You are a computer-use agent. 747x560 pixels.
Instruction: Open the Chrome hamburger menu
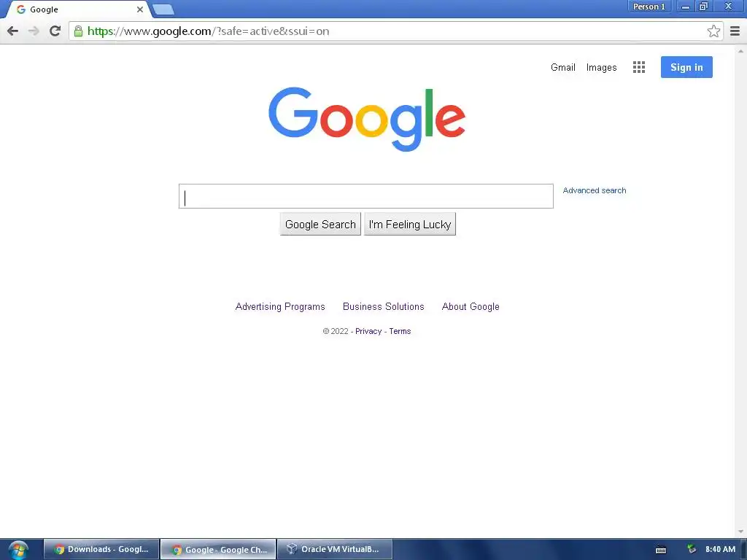point(735,31)
